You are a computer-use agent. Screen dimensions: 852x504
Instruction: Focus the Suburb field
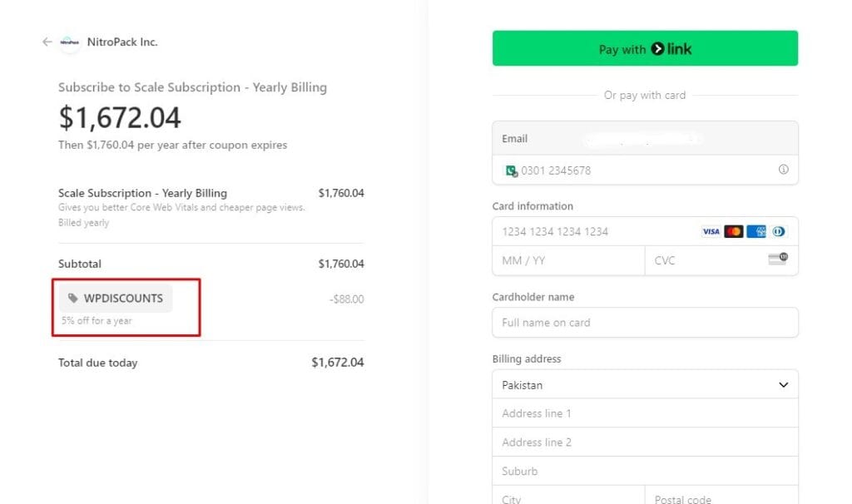[645, 471]
